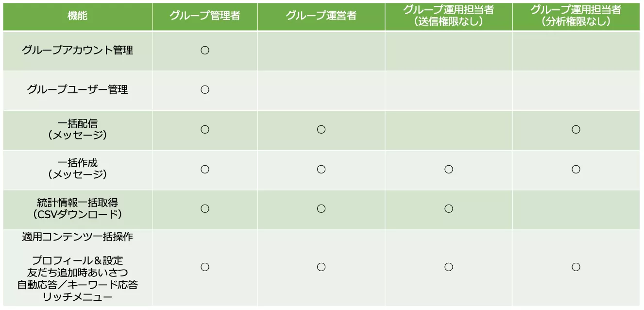This screenshot has height=310, width=644.
Task: Click the グループ運営者 column header
Action: [x=321, y=16]
